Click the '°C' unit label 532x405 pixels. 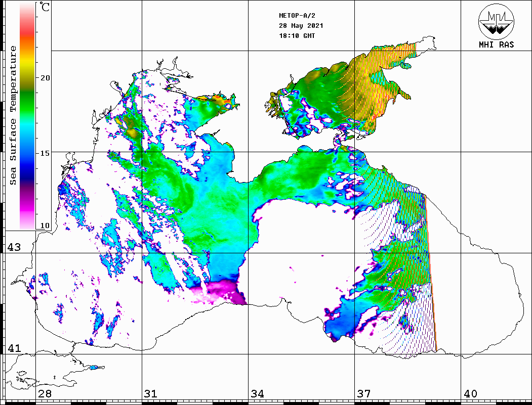click(44, 7)
